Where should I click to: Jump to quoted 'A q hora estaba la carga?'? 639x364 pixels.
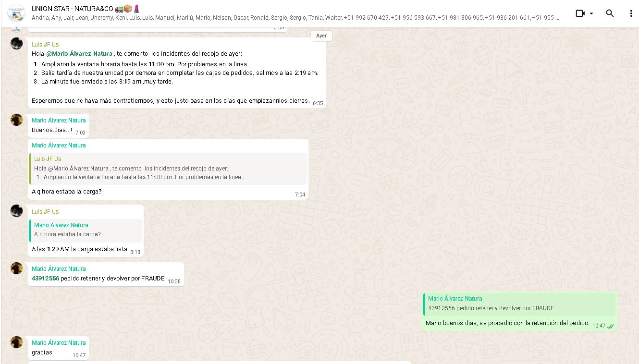tap(86, 230)
